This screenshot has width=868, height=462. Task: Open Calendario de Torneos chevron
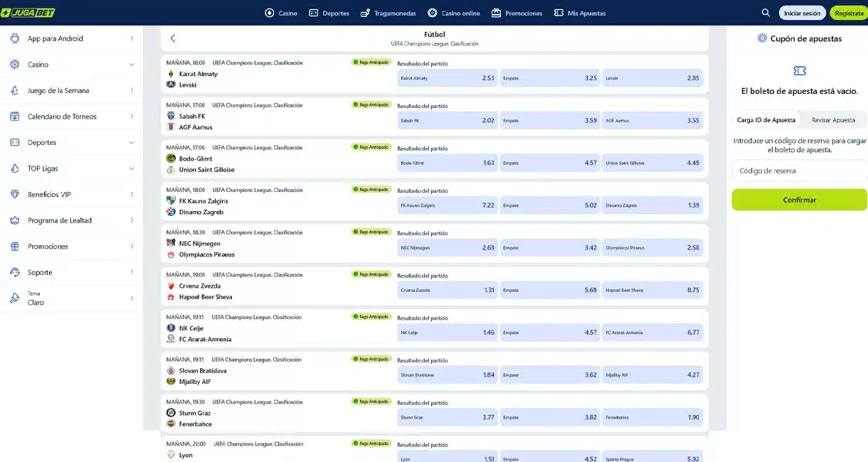132,117
